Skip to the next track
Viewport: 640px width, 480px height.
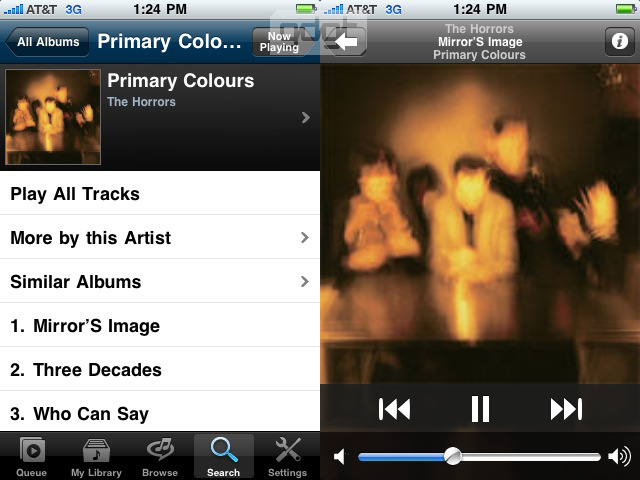coord(566,409)
